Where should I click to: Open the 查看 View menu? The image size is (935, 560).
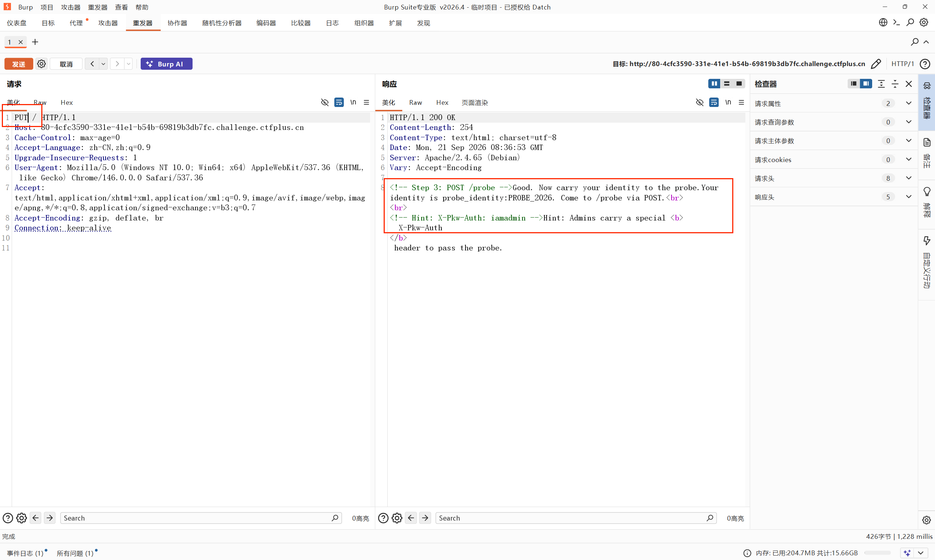click(121, 7)
